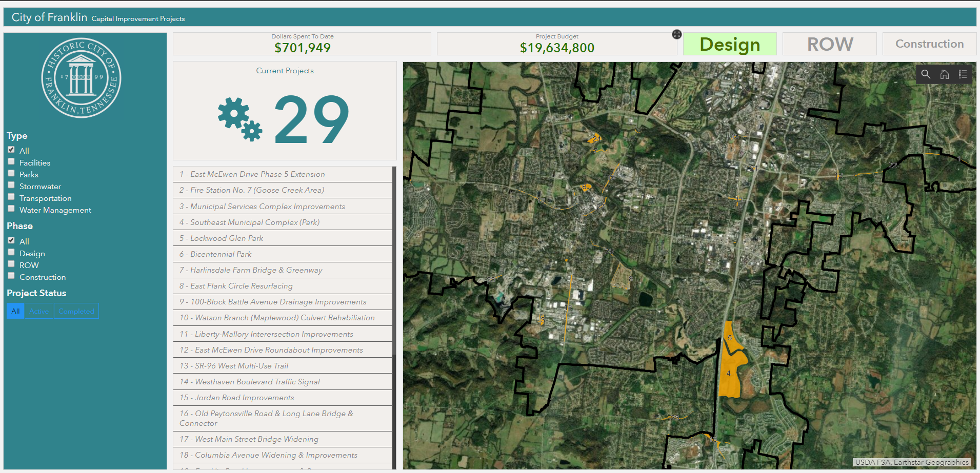Open the map search tool
980x473 pixels.
[x=926, y=74]
